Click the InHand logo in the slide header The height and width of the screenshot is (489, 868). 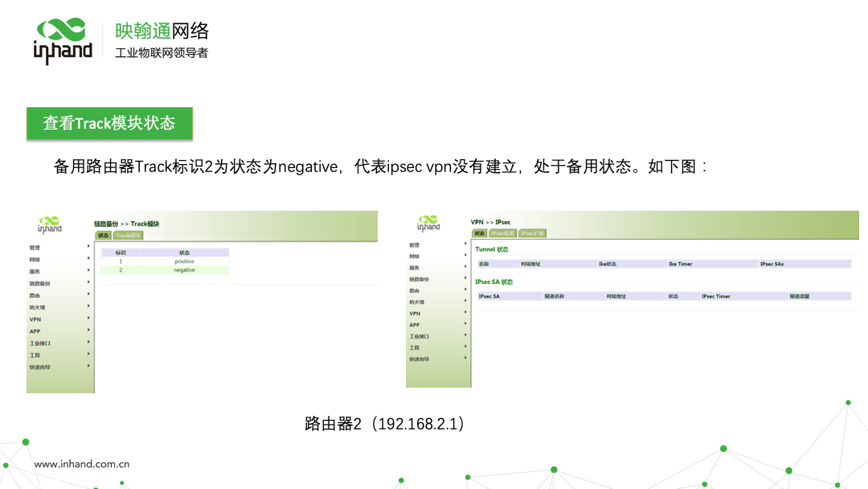(x=63, y=40)
